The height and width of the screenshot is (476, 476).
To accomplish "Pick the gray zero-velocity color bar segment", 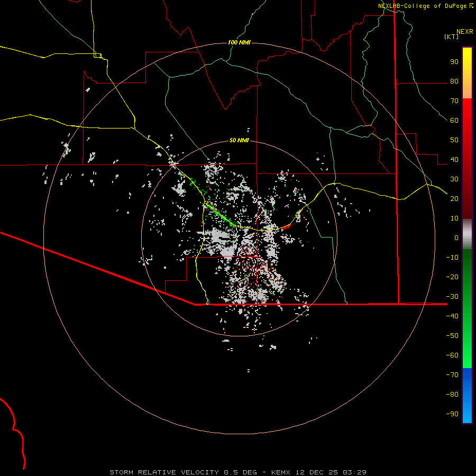I will click(x=467, y=234).
